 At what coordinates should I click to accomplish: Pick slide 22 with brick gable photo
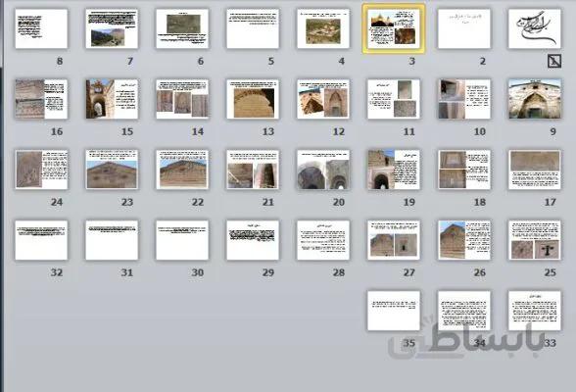182,170
